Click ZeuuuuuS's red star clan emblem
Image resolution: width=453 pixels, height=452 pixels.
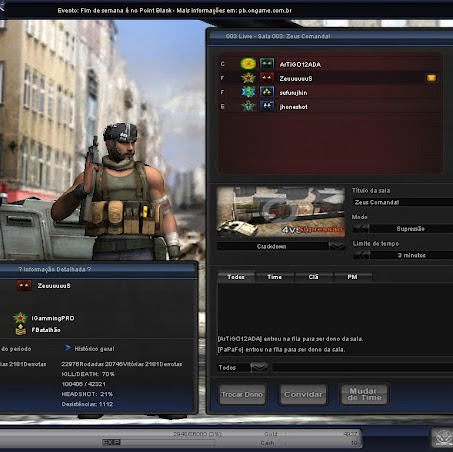[248, 78]
